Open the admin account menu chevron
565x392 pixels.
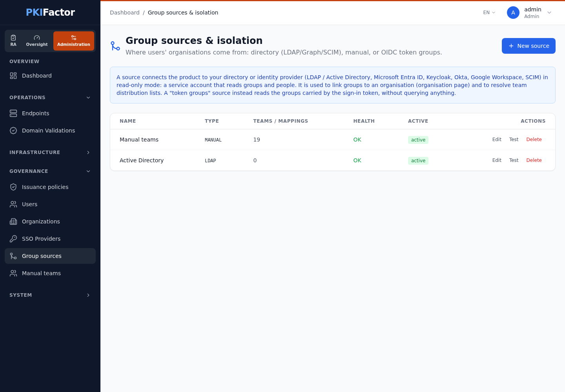(x=549, y=13)
